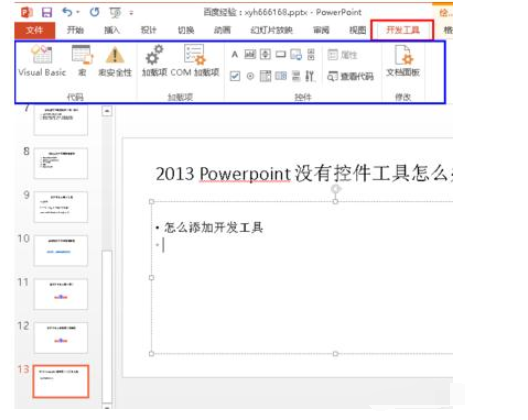Screen dimensions: 528x420
Task: Click the redo/repeat icon
Action: pos(94,12)
